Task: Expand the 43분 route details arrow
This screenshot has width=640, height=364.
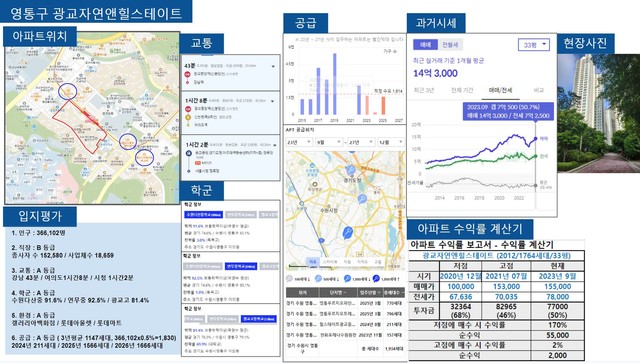Action: click(x=273, y=66)
